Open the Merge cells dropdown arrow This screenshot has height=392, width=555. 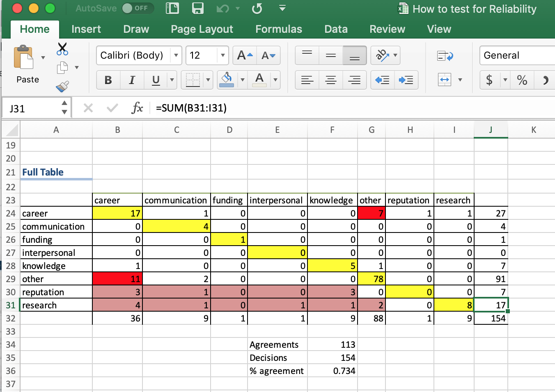click(x=460, y=80)
